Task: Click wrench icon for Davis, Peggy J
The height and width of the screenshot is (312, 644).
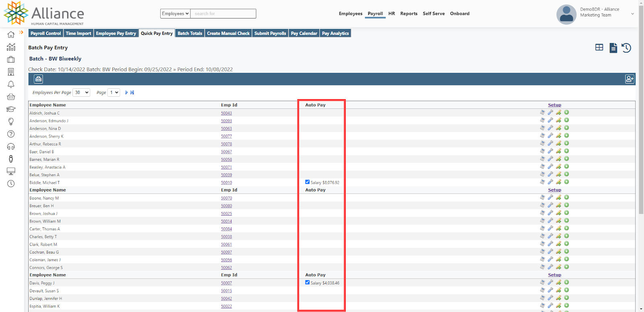Action: [x=550, y=282]
